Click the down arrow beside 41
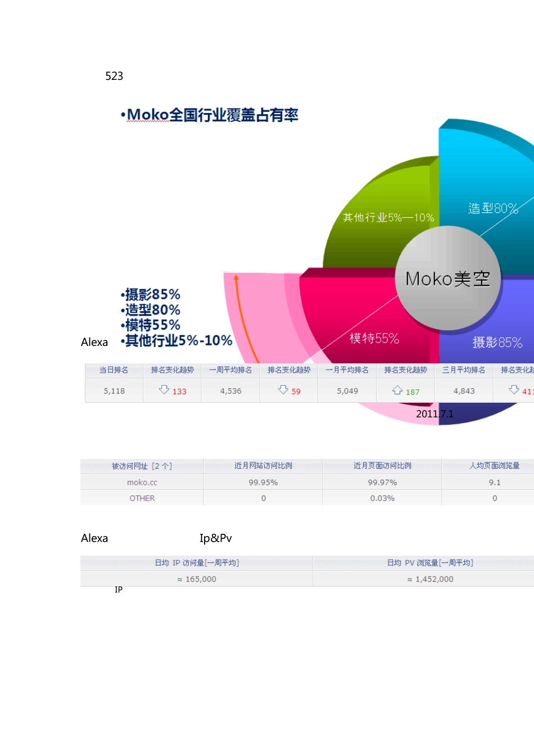Viewport: 534px width, 756px height. pos(514,389)
